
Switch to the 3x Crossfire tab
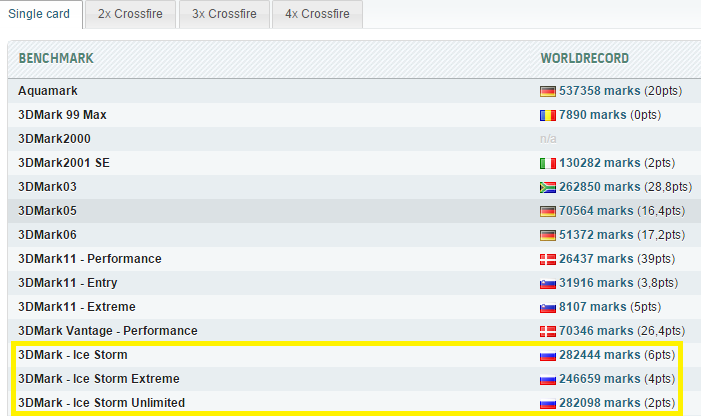point(224,14)
